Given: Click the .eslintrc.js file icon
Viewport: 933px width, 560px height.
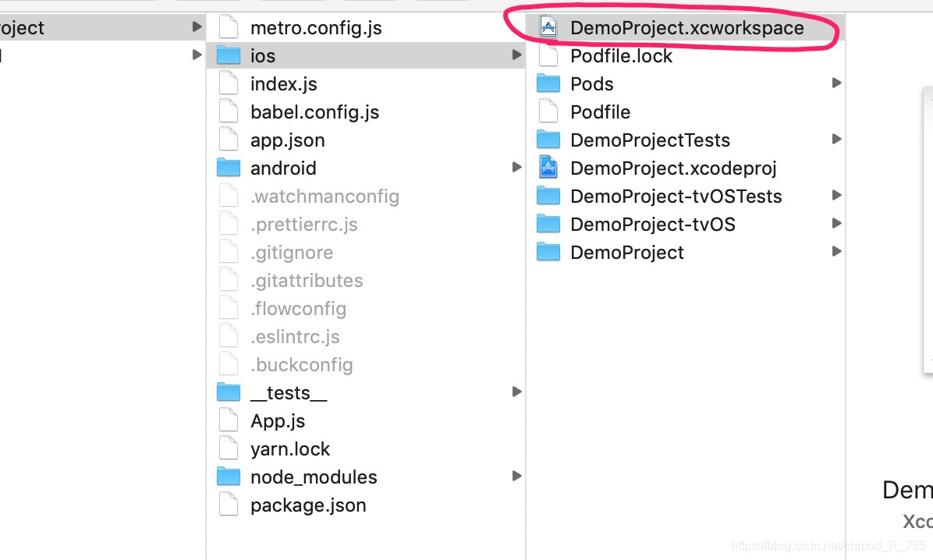Looking at the screenshot, I should (x=229, y=336).
